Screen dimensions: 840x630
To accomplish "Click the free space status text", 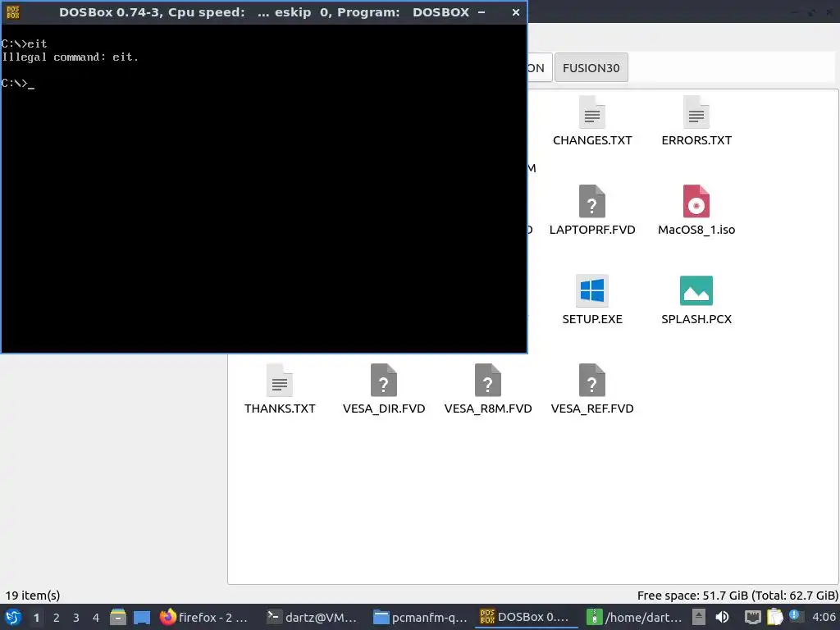I will (x=737, y=596).
